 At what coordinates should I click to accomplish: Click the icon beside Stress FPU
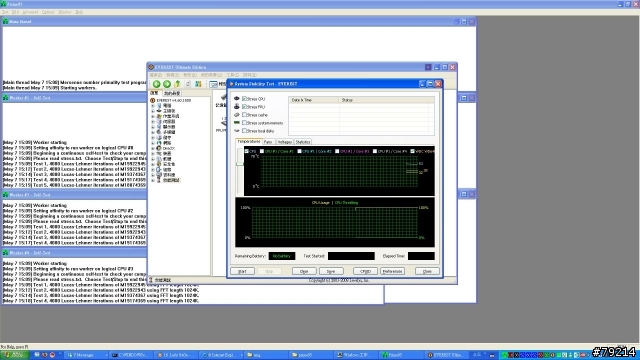[237, 107]
